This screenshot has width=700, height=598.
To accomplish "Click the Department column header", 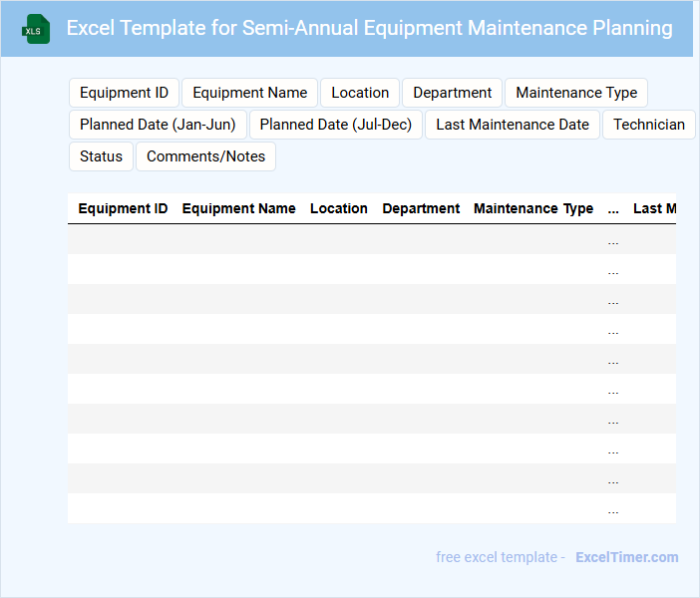I will tap(421, 208).
